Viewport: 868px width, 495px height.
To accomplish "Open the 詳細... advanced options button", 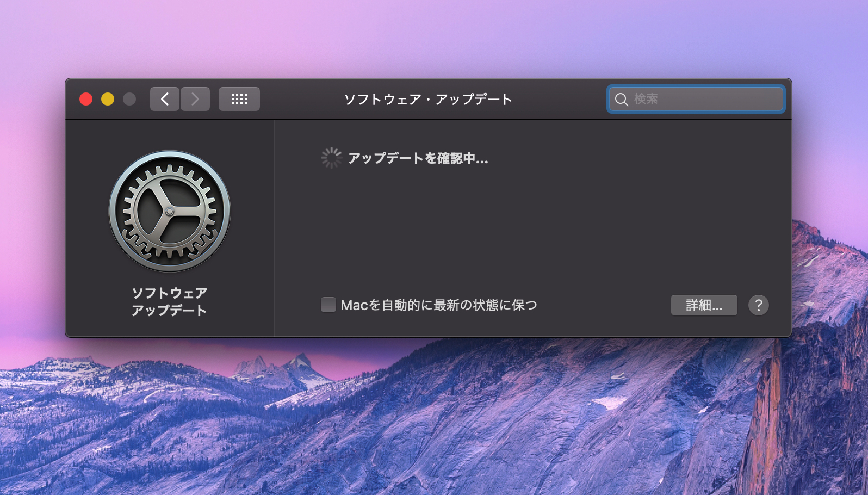I will click(704, 305).
